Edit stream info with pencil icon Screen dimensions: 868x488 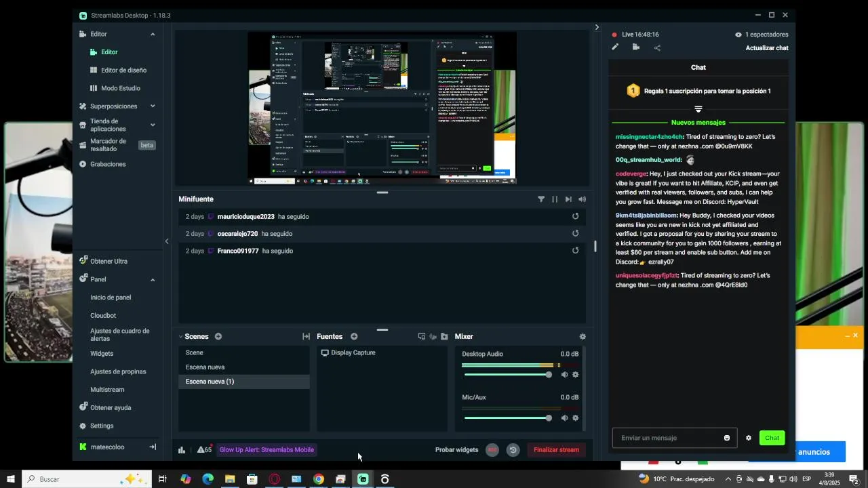615,47
